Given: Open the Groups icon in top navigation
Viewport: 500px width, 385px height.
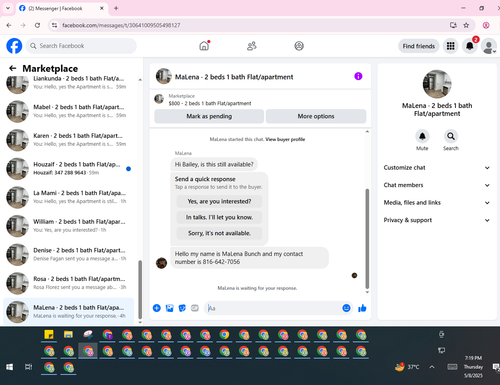Looking at the screenshot, I should [299, 46].
